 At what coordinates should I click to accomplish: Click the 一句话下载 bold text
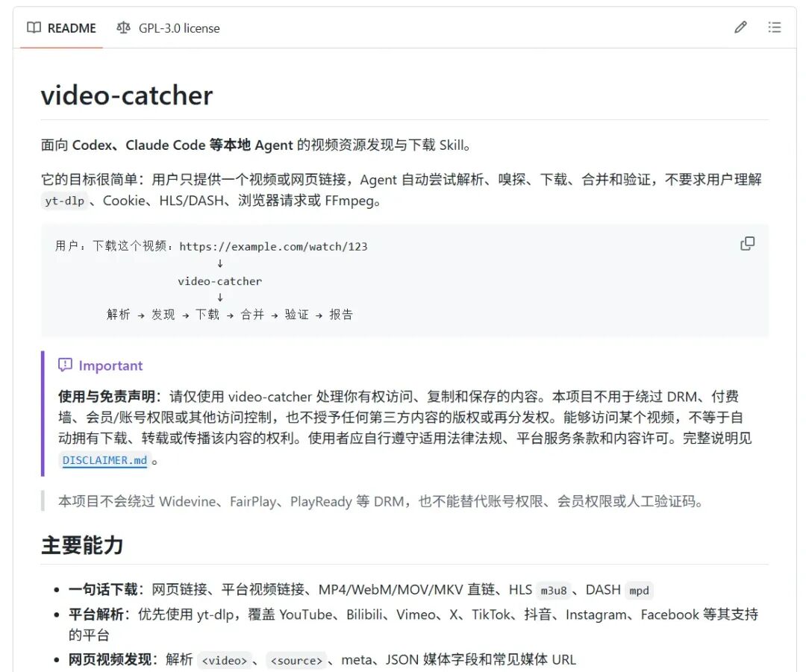[x=103, y=590]
